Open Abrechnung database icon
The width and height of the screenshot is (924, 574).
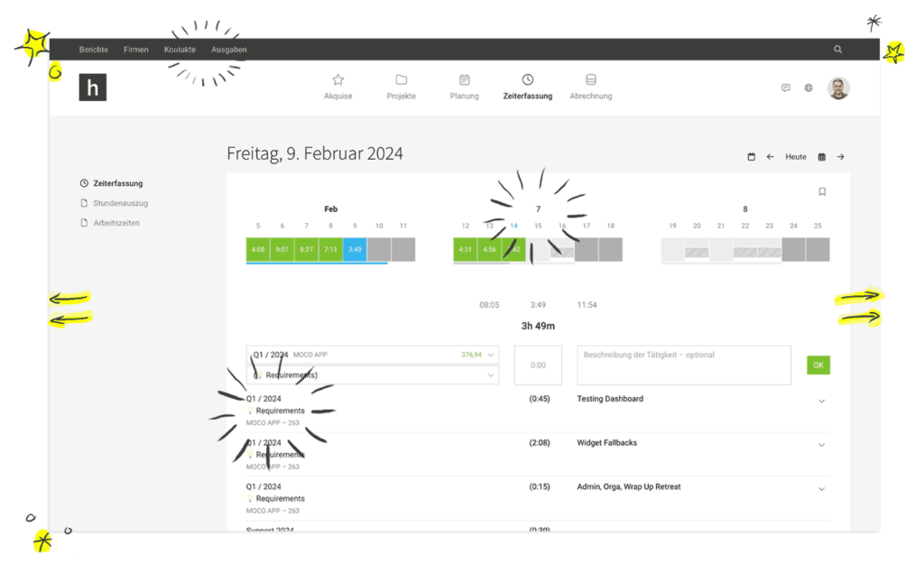590,79
